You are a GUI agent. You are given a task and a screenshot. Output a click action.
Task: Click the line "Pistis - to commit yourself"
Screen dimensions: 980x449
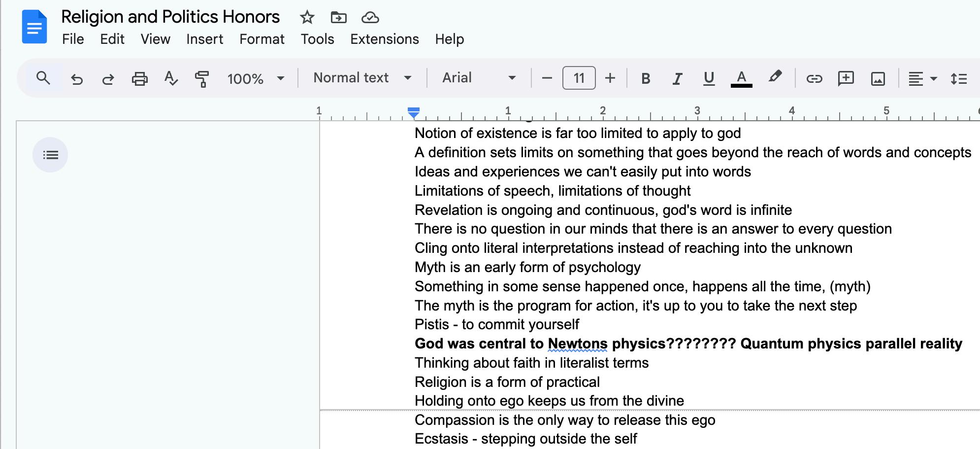(497, 324)
